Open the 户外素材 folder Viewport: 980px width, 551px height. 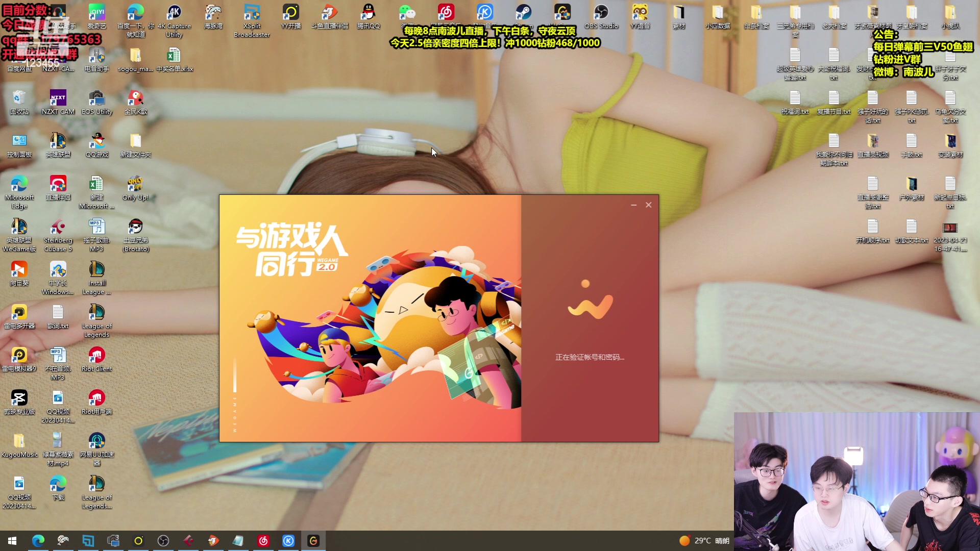912,188
